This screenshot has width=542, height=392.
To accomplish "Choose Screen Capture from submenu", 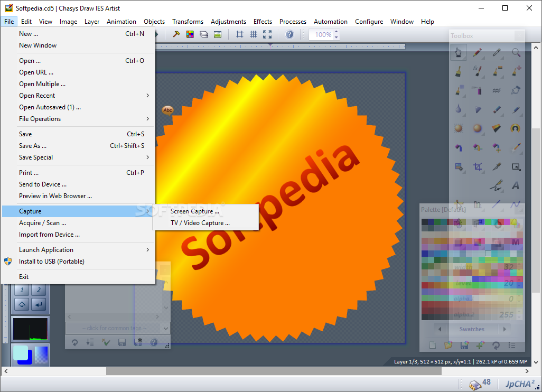I will tap(205, 211).
